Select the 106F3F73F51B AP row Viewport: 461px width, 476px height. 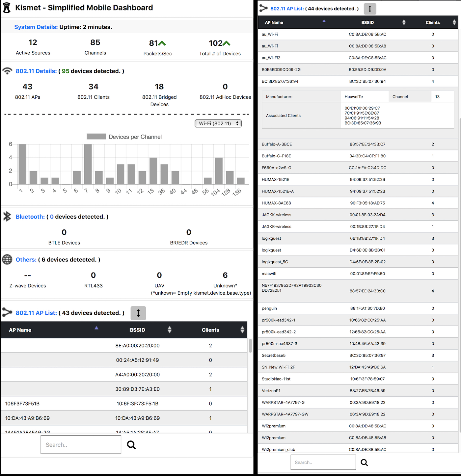click(x=124, y=404)
